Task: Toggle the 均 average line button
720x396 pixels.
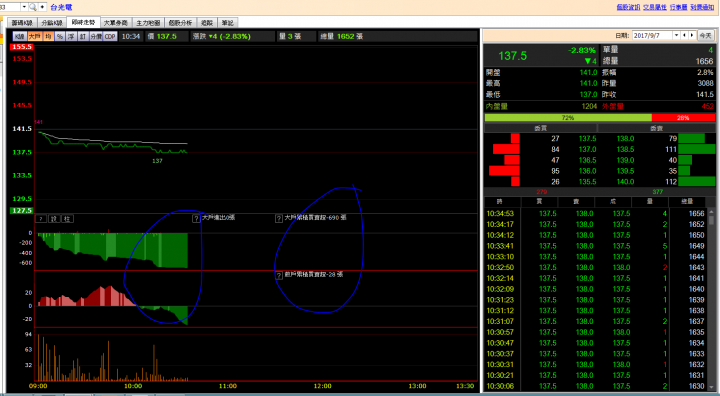Action: pyautogui.click(x=49, y=36)
